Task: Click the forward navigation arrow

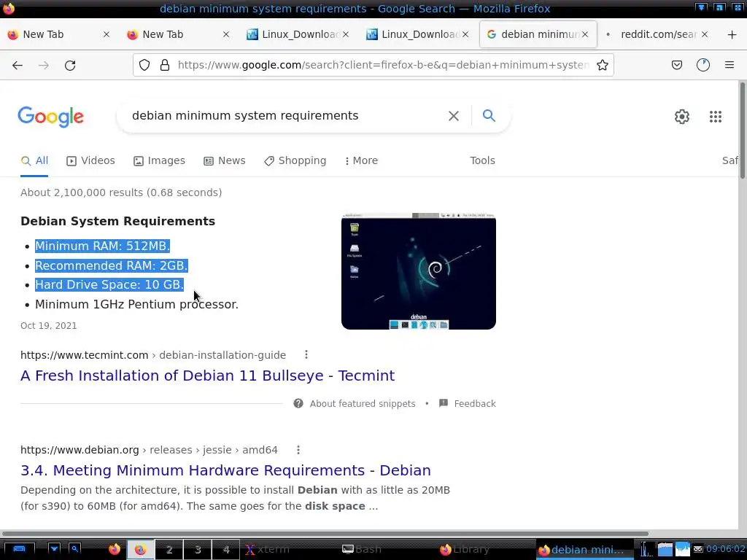Action: (x=44, y=65)
